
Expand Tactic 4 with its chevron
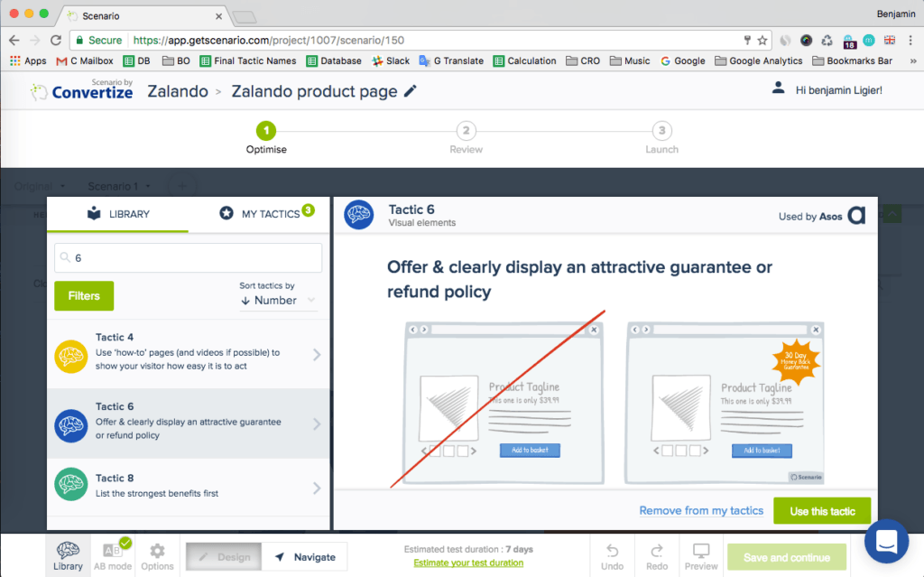click(317, 355)
